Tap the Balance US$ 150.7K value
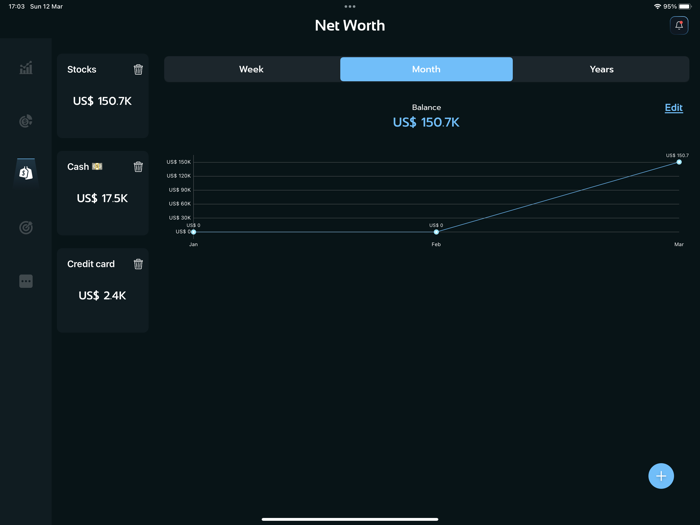This screenshot has height=525, width=700. click(426, 122)
